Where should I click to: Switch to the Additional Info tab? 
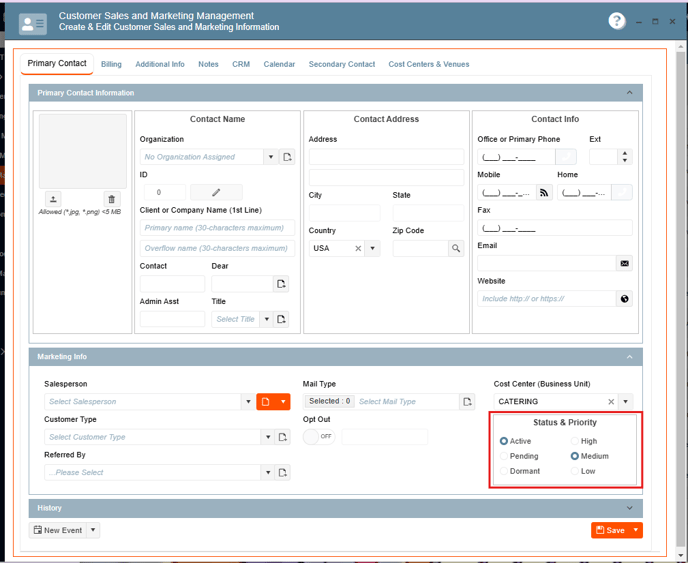160,64
